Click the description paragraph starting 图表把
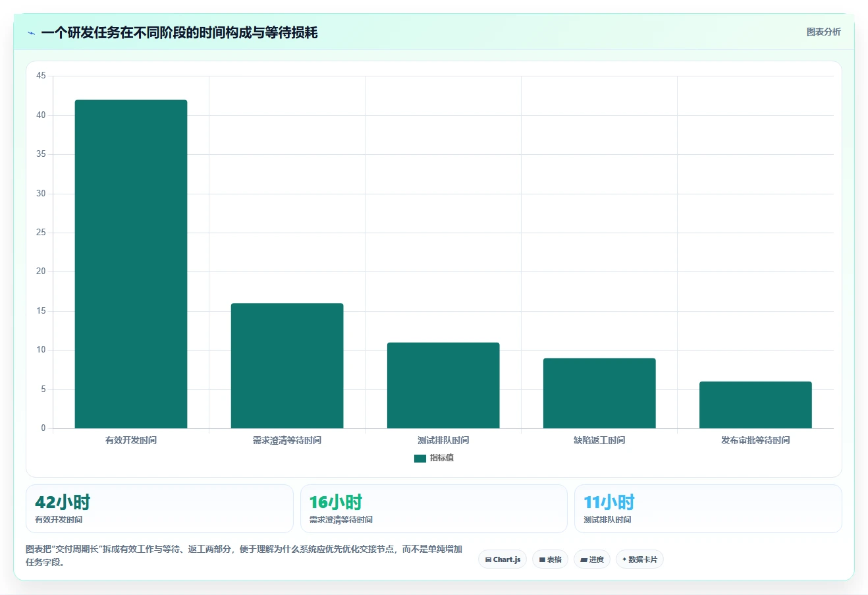This screenshot has height=595, width=868. (244, 555)
